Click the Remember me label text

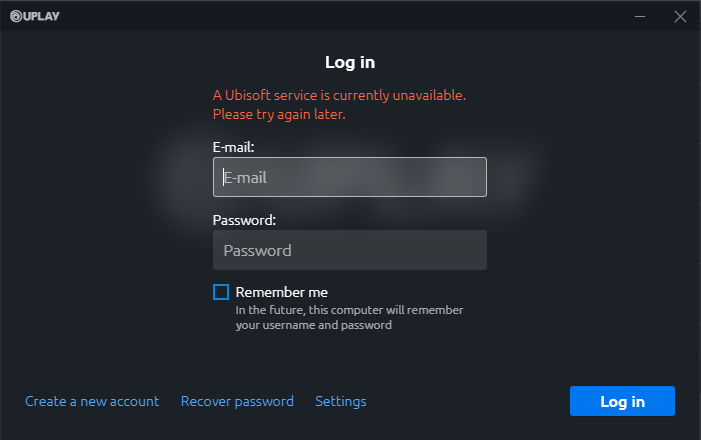pos(281,292)
